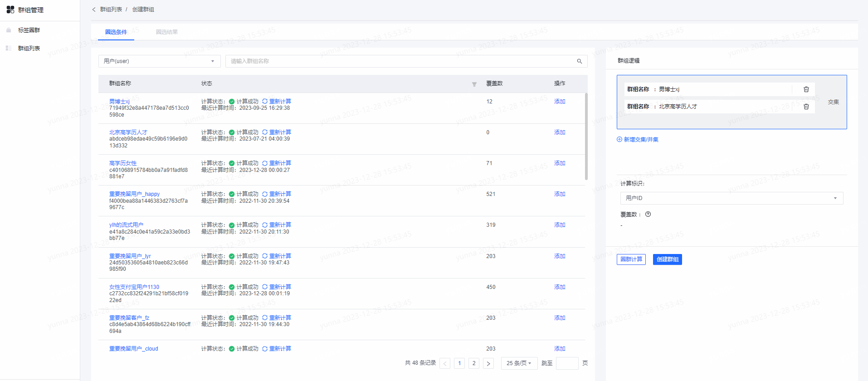
Task: Click the 创建群组 button
Action: pyautogui.click(x=668, y=259)
